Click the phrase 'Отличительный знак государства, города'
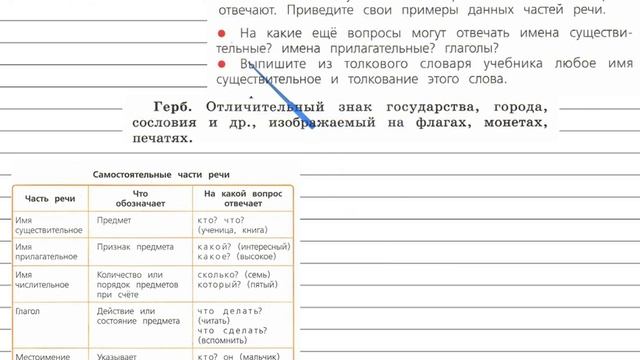 [x=376, y=107]
